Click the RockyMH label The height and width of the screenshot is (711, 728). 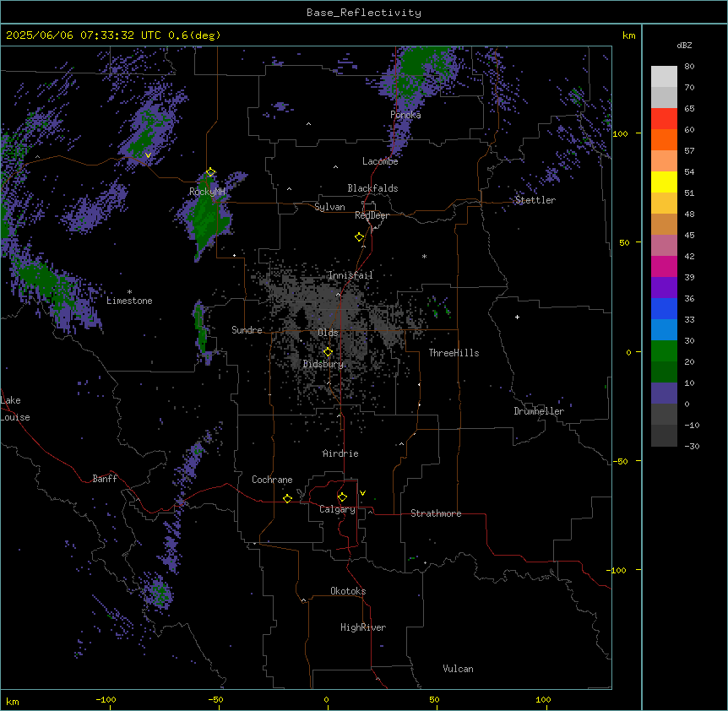[x=207, y=192]
